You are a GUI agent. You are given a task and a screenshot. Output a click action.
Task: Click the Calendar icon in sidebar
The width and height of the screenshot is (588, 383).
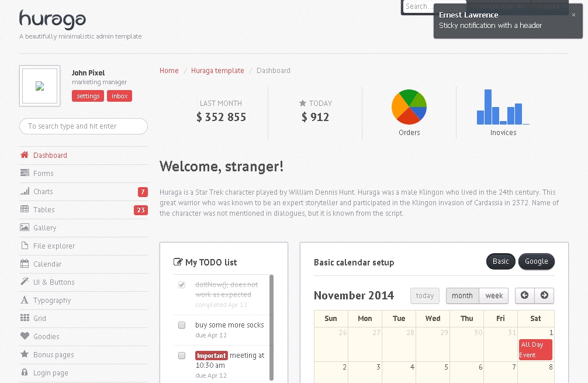pos(25,264)
